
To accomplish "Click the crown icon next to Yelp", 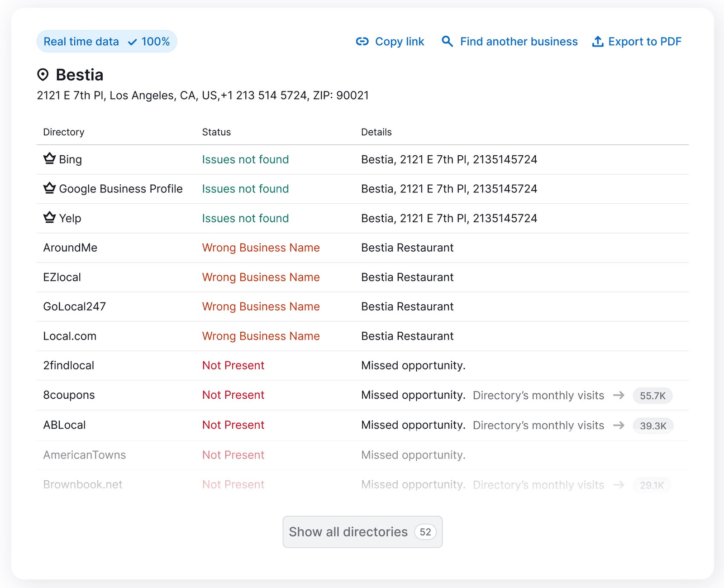I will pos(49,218).
